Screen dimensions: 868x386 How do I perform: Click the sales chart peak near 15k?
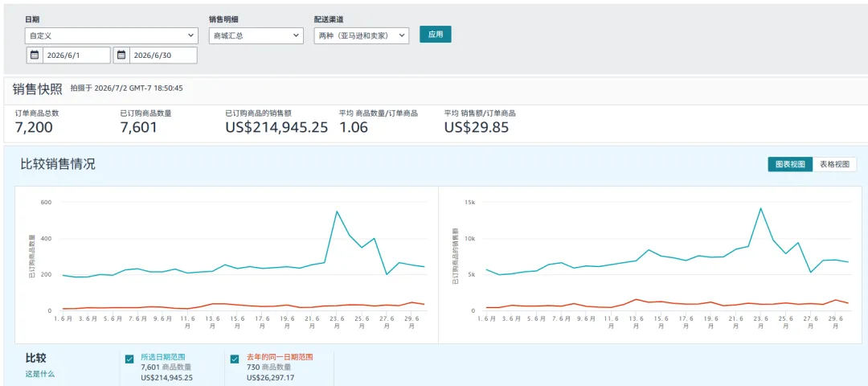coord(760,209)
